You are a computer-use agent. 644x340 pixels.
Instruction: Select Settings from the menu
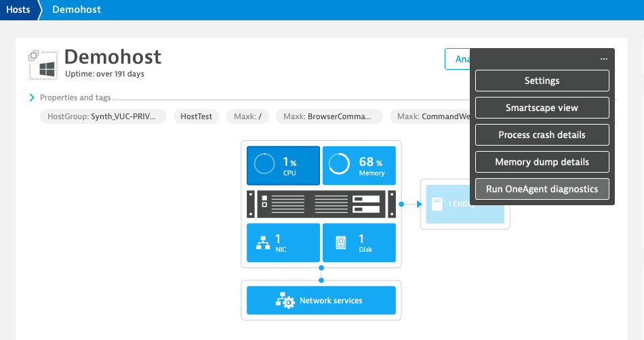click(542, 81)
